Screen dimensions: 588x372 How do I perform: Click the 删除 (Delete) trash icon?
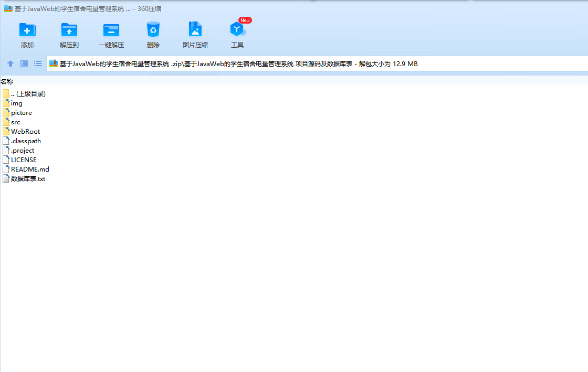[x=153, y=29]
